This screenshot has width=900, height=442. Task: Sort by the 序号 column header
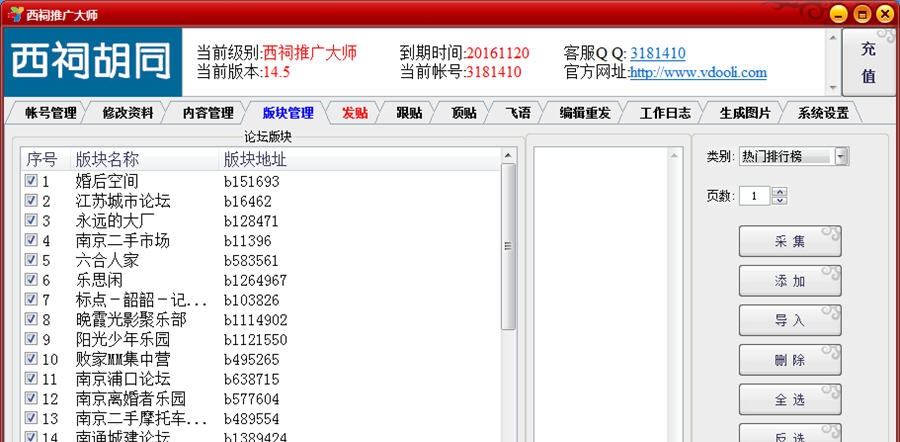(x=45, y=159)
